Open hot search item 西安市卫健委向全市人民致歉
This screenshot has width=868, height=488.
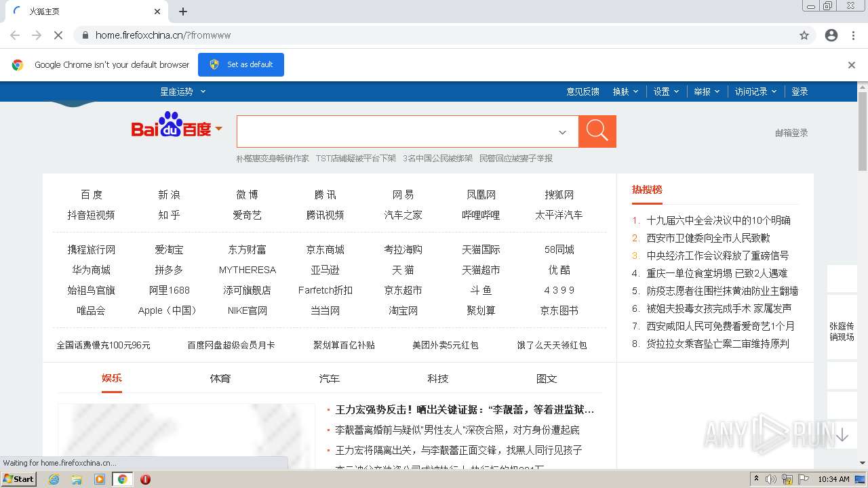[x=708, y=238]
